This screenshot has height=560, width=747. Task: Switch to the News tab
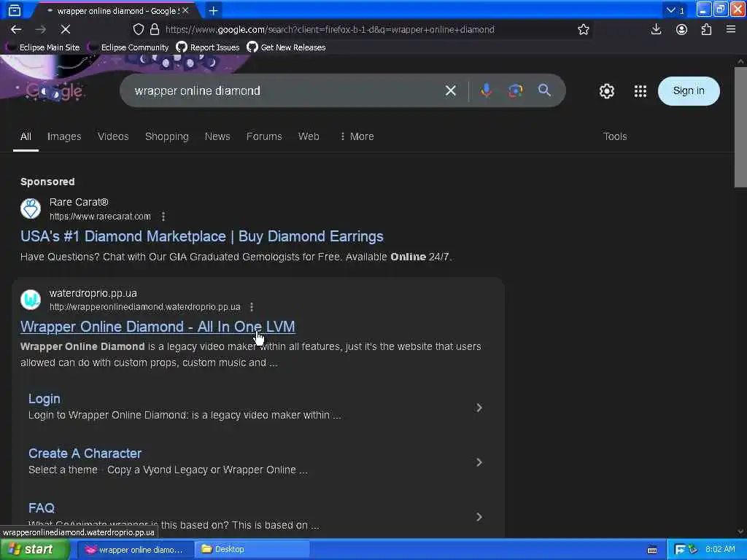coord(217,136)
